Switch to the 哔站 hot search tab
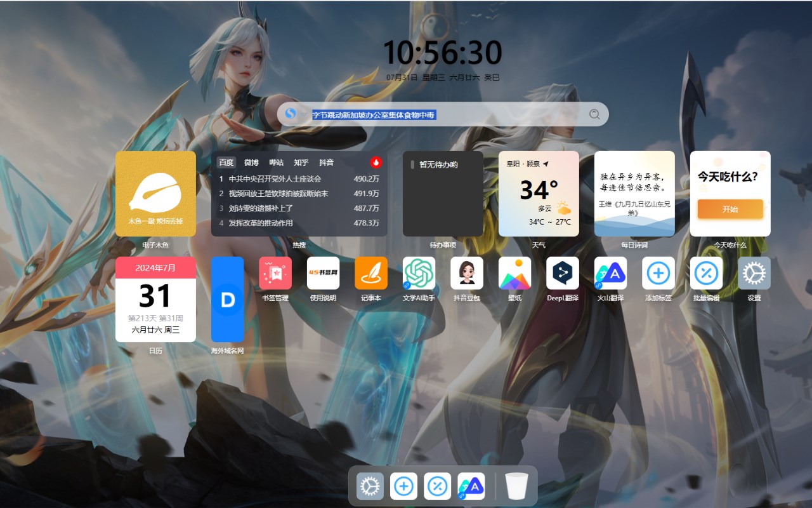Screen dimensions: 812x508 tap(277, 163)
